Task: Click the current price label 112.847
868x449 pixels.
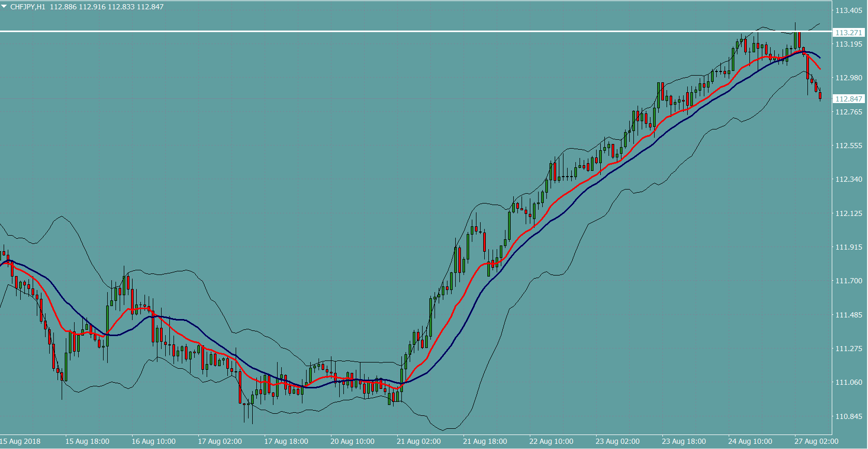Action: coord(848,99)
